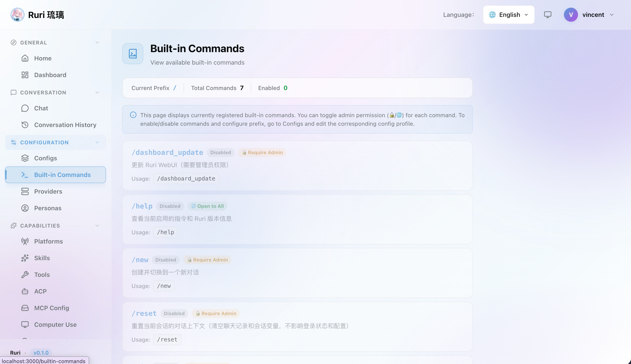Click the Personas user icon
This screenshot has height=364, width=631.
point(25,208)
